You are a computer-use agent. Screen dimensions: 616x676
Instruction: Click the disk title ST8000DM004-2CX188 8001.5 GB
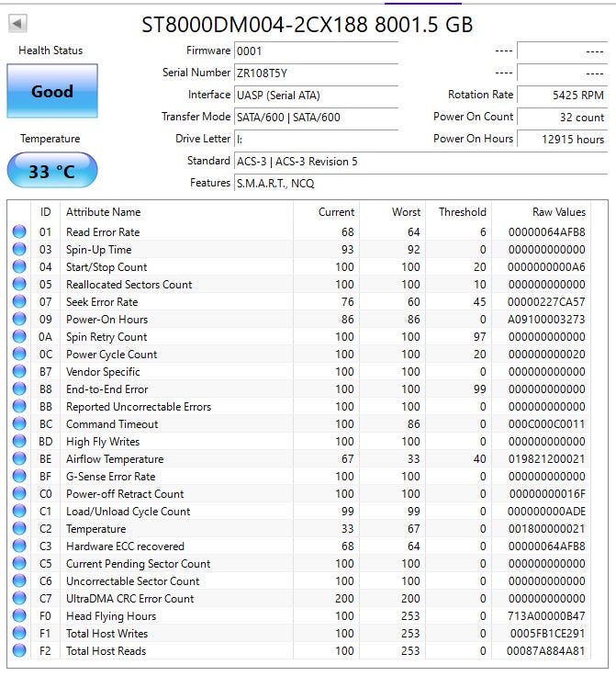[x=308, y=25]
